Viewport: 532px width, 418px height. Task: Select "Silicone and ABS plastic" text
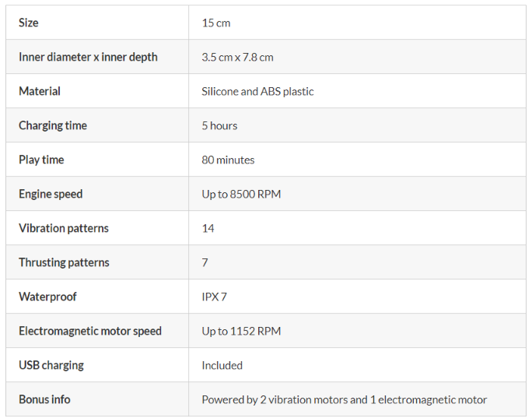pyautogui.click(x=257, y=91)
